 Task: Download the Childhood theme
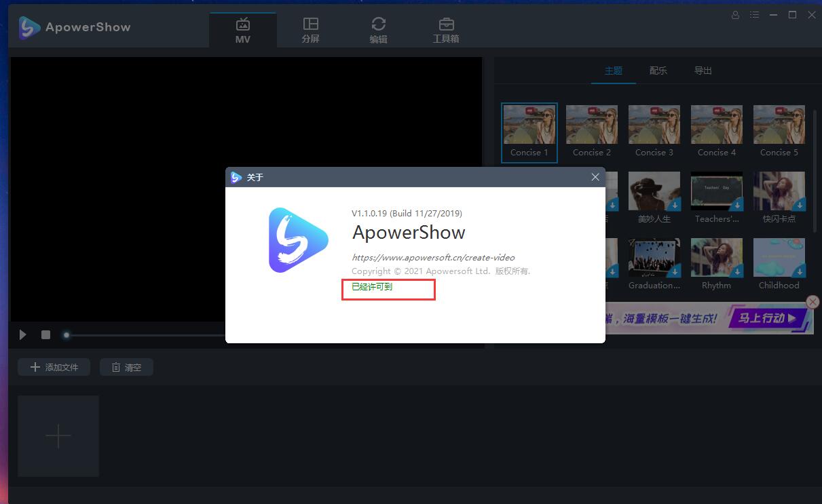click(x=799, y=271)
